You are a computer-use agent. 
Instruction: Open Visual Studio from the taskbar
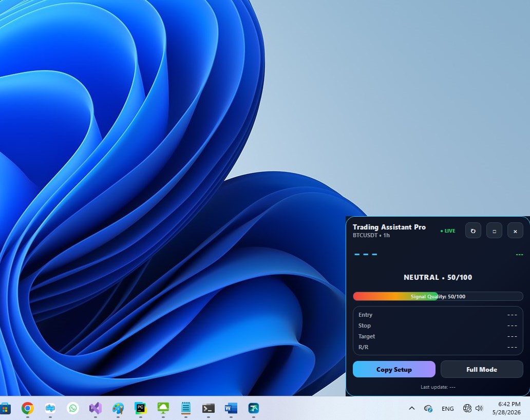(96, 408)
